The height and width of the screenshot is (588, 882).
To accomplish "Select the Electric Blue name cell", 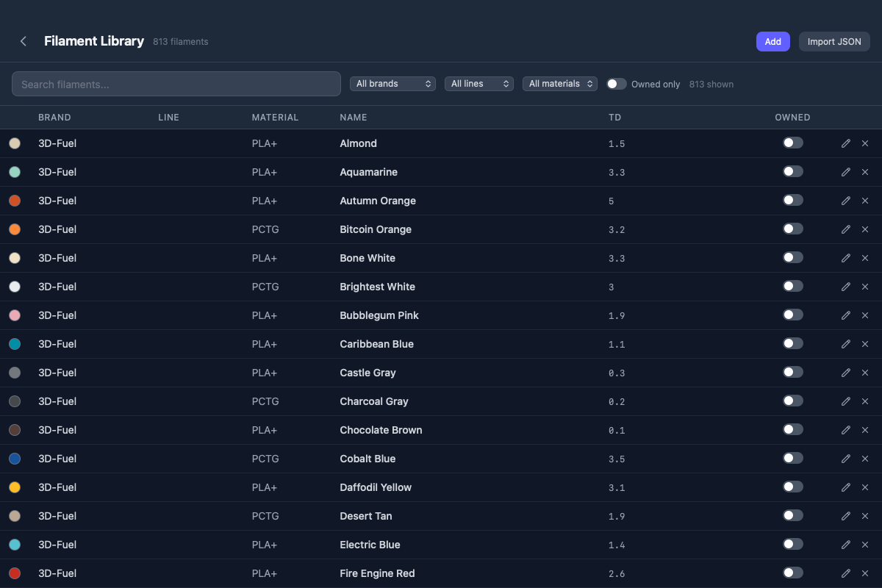I will point(370,545).
